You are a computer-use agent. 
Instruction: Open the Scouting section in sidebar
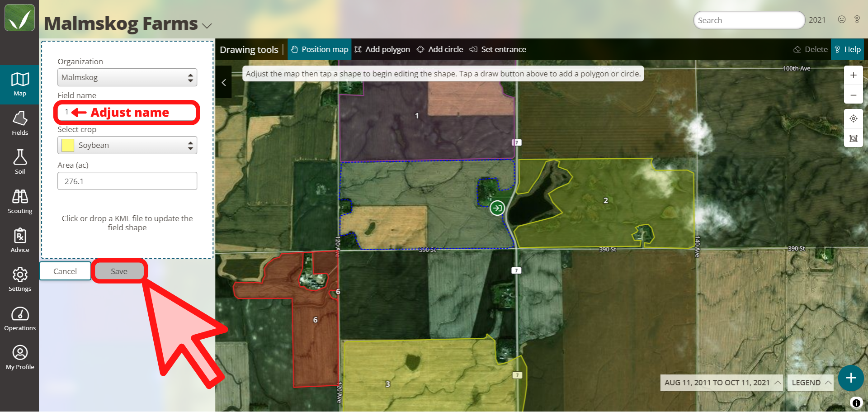(x=19, y=202)
